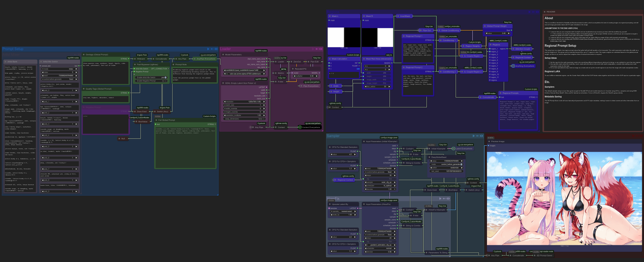Screen dimensions: 644x262
Task: Click the generated image in Preview Image node
Action: (565, 199)
